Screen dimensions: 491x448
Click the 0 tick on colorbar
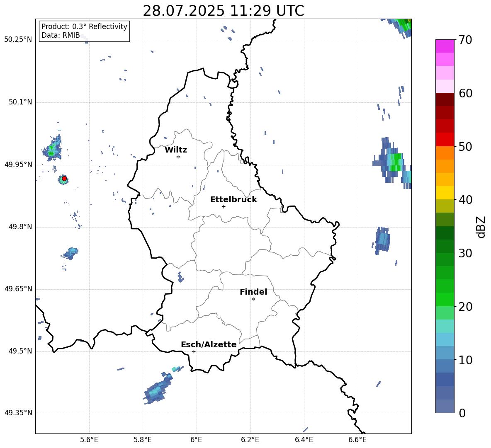[462, 413]
